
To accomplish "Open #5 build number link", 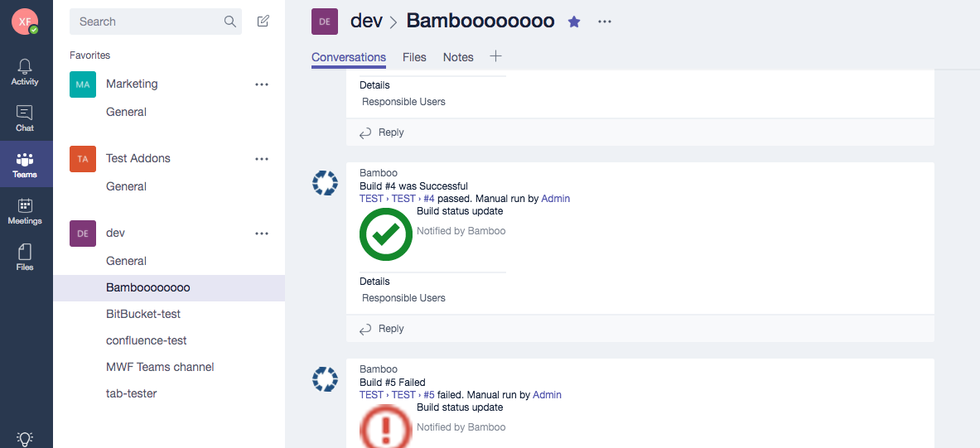I will [x=429, y=395].
